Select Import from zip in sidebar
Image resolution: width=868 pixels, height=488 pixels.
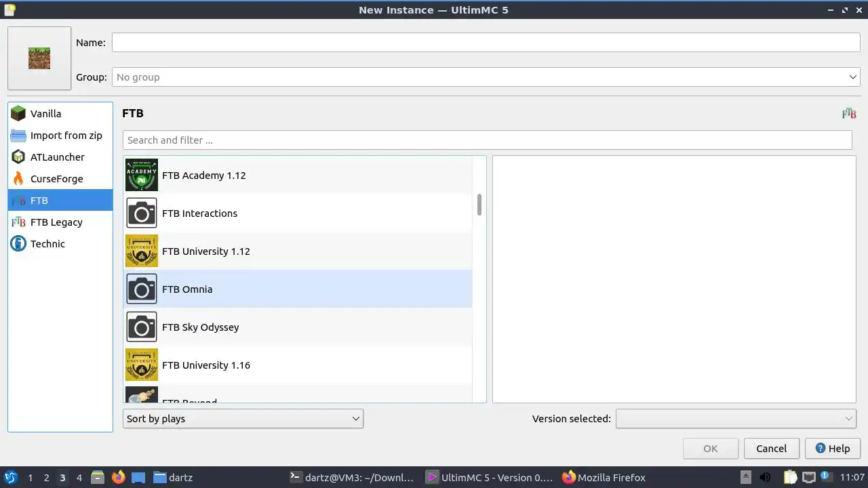click(x=60, y=136)
